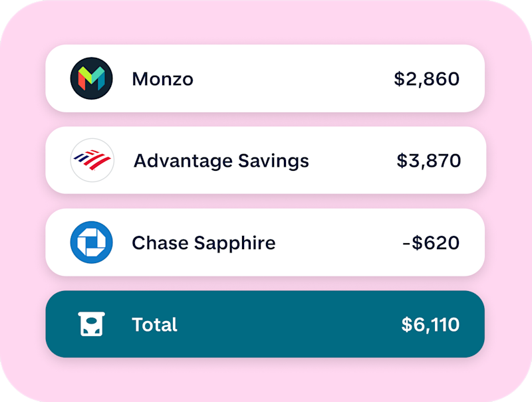Click the $2,860 Monzo balance
The width and height of the screenshot is (532, 402).
click(x=426, y=79)
